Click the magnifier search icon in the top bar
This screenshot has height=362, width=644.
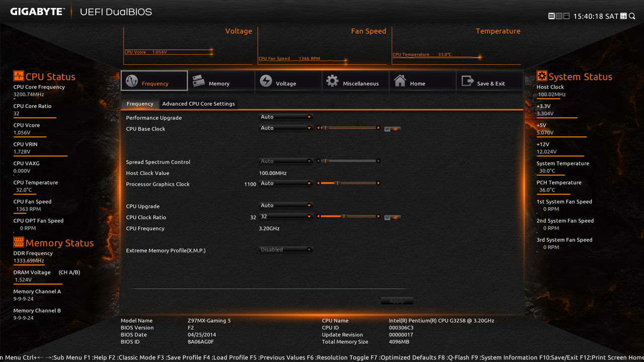click(632, 16)
